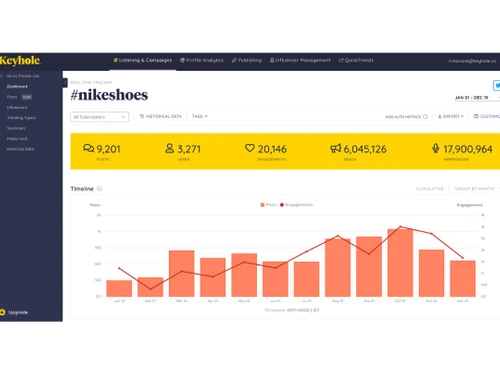
Task: Expand the Tags dropdown
Action: [200, 116]
